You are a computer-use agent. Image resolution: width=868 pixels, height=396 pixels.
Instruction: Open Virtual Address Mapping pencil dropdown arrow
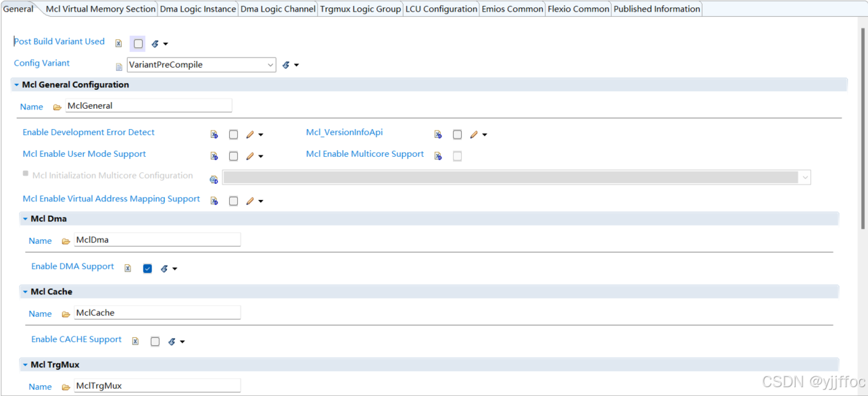tap(260, 201)
